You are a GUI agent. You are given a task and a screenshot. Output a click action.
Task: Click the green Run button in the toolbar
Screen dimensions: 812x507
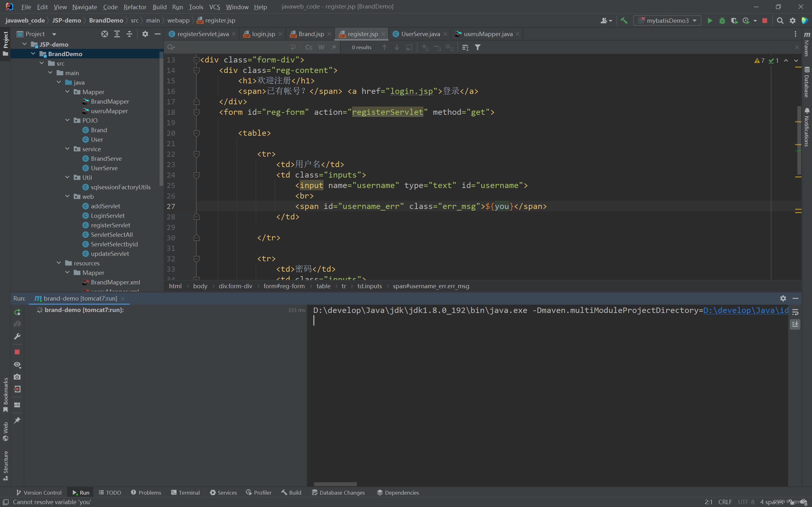click(x=710, y=21)
